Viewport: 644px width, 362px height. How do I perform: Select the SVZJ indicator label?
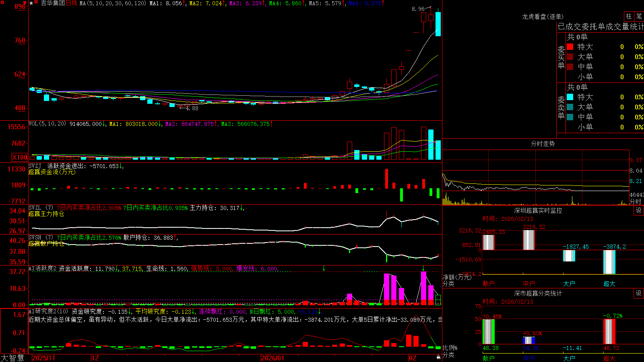pos(35,166)
